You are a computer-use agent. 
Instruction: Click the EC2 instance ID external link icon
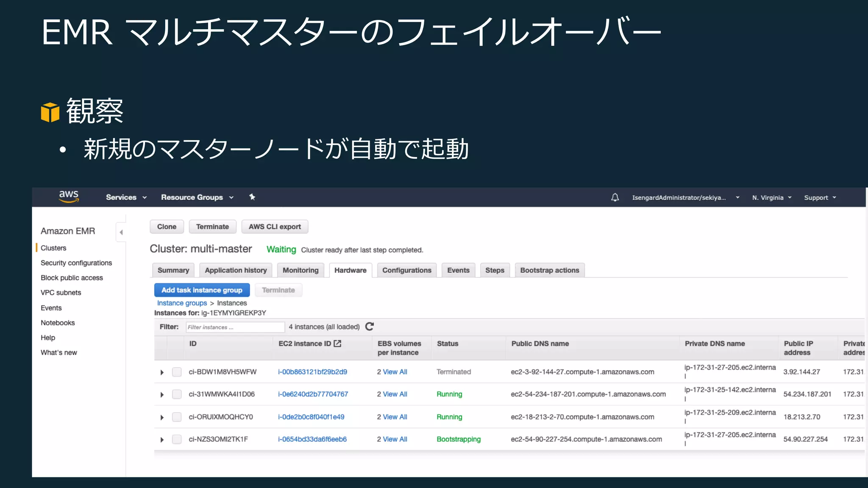coord(337,344)
